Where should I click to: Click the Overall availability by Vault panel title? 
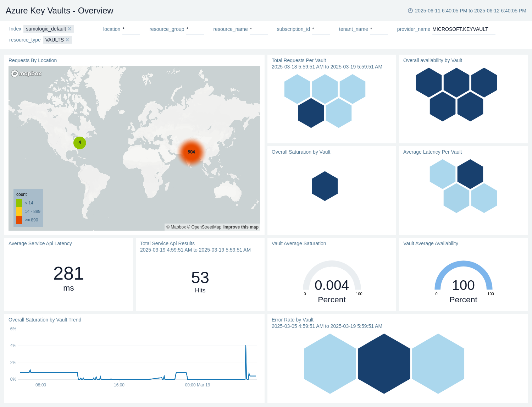point(433,60)
